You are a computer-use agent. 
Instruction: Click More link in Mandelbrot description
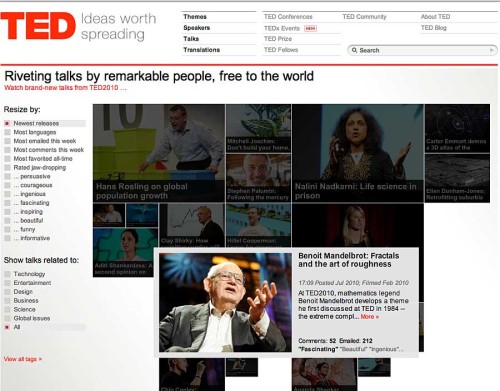click(370, 317)
